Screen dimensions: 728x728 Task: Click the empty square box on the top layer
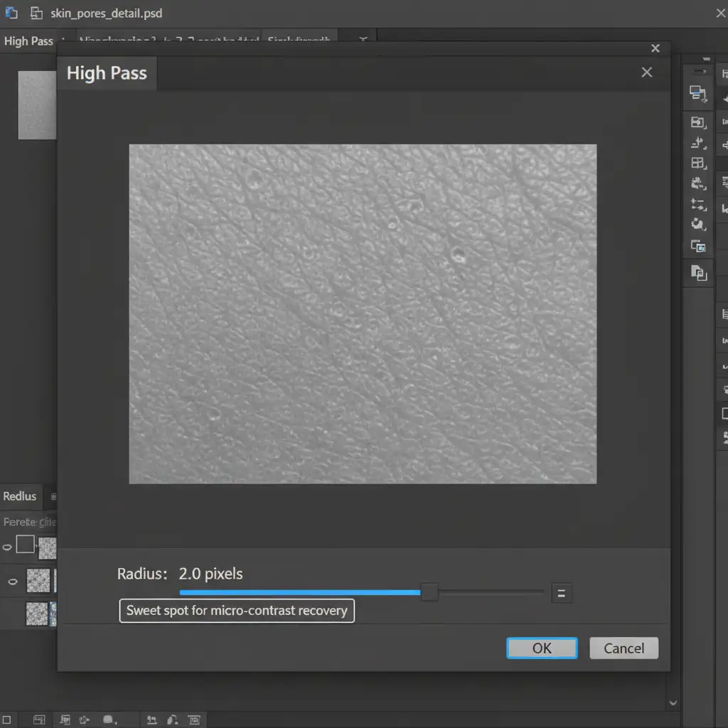point(25,545)
